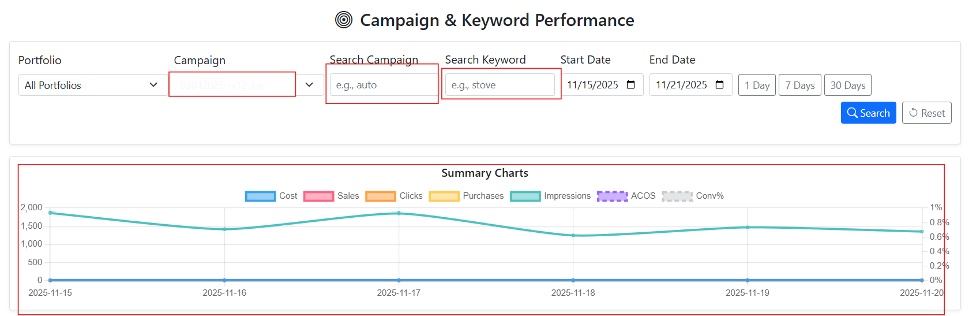The width and height of the screenshot is (980, 316).
Task: Select the 30 Days range preset
Action: pyautogui.click(x=847, y=85)
